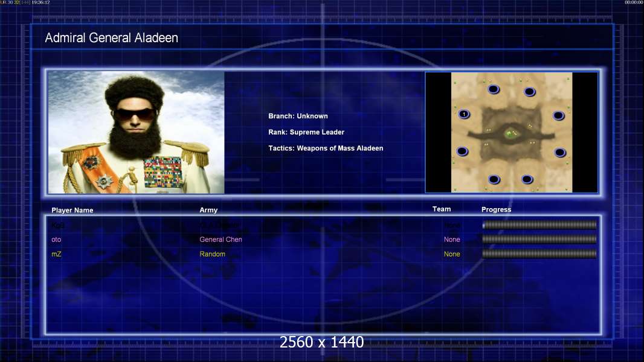Viewport: 644px width, 362px height.
Task: Click the Random army entry
Action: [212, 254]
